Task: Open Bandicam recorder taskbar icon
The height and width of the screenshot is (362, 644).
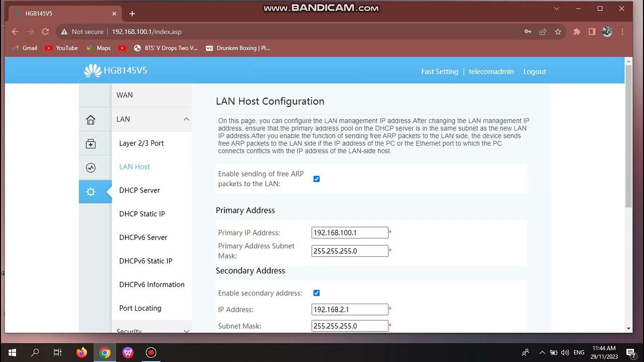Action: (151, 352)
